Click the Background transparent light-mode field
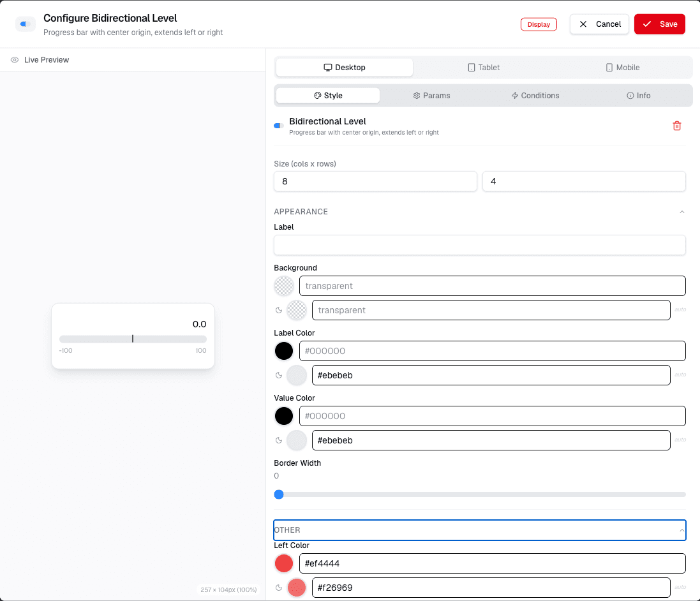The width and height of the screenshot is (700, 601). click(x=493, y=286)
